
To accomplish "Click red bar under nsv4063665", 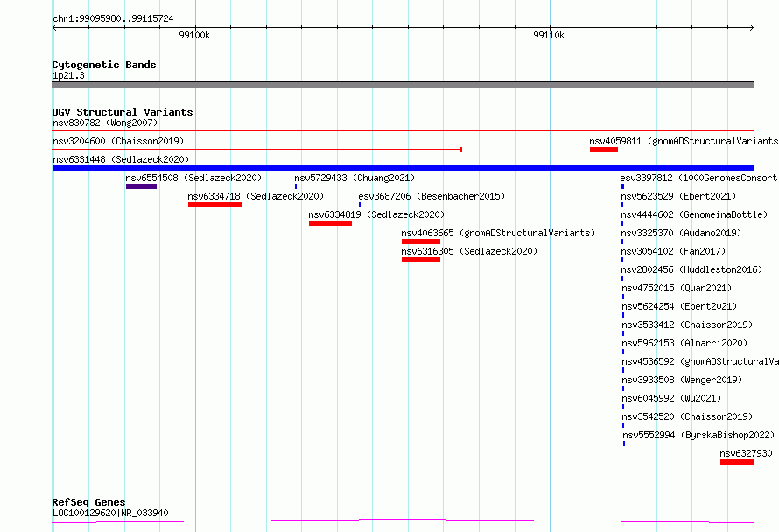I will (421, 241).
